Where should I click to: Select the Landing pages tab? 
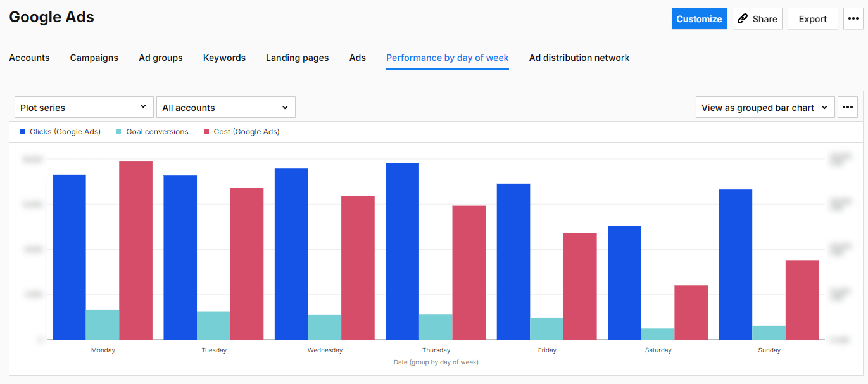[297, 58]
